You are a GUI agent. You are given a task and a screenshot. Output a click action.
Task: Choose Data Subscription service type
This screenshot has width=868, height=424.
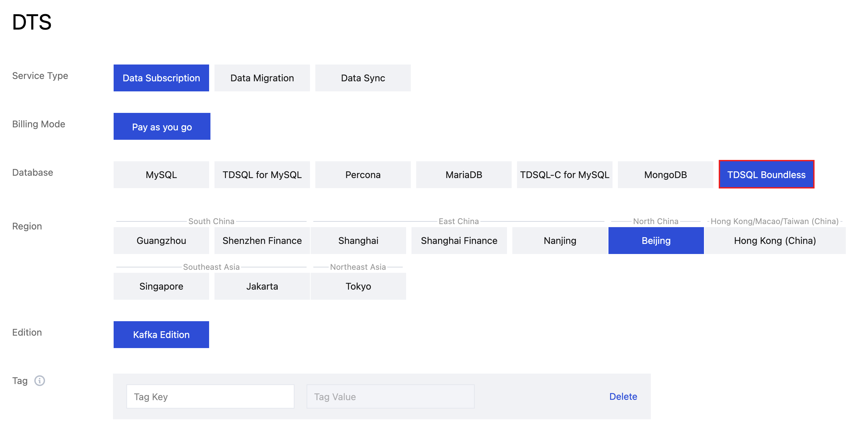161,78
